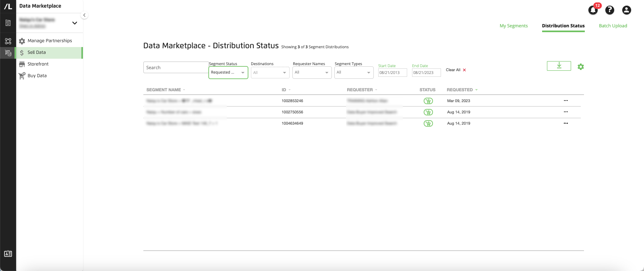Click the cart status icon for ID 1002853246

point(428,101)
